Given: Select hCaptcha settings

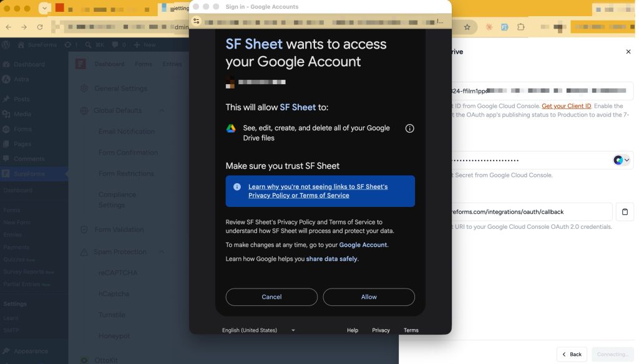Looking at the screenshot, I should pyautogui.click(x=114, y=294).
